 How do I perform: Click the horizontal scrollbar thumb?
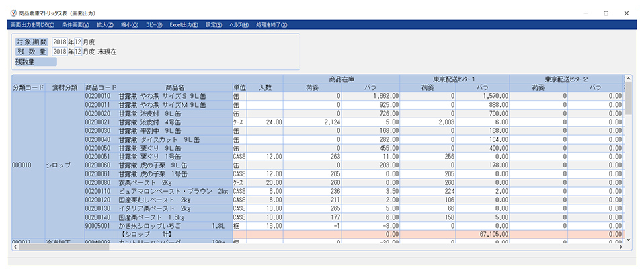click(x=54, y=247)
